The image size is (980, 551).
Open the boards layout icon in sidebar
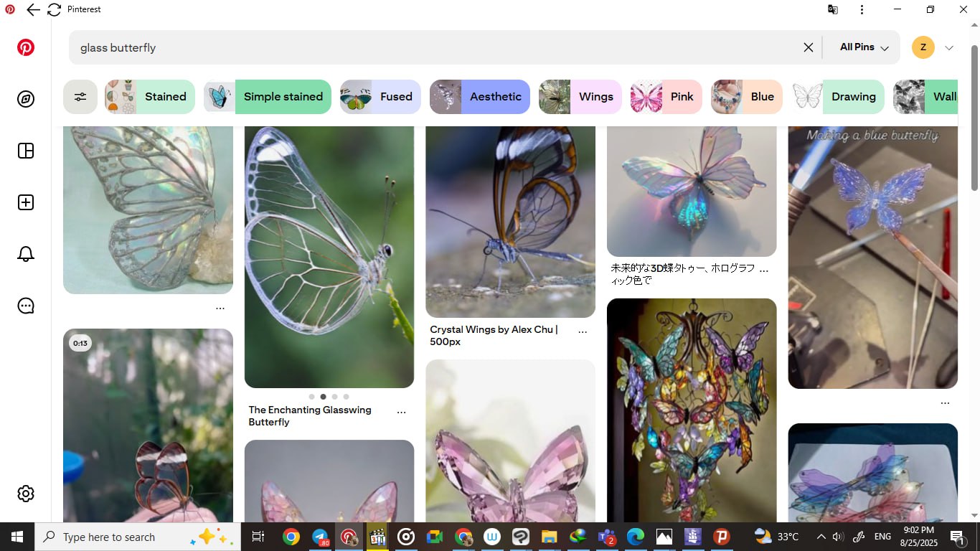[26, 151]
